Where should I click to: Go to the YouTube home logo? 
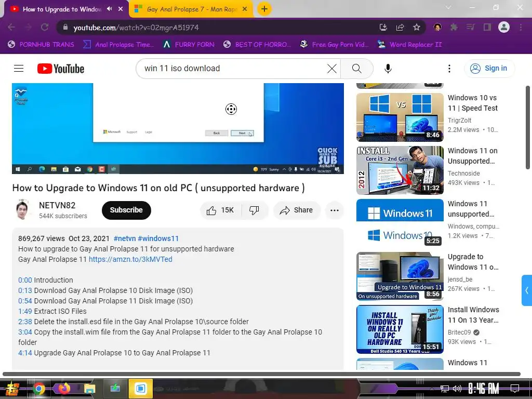[x=61, y=69]
